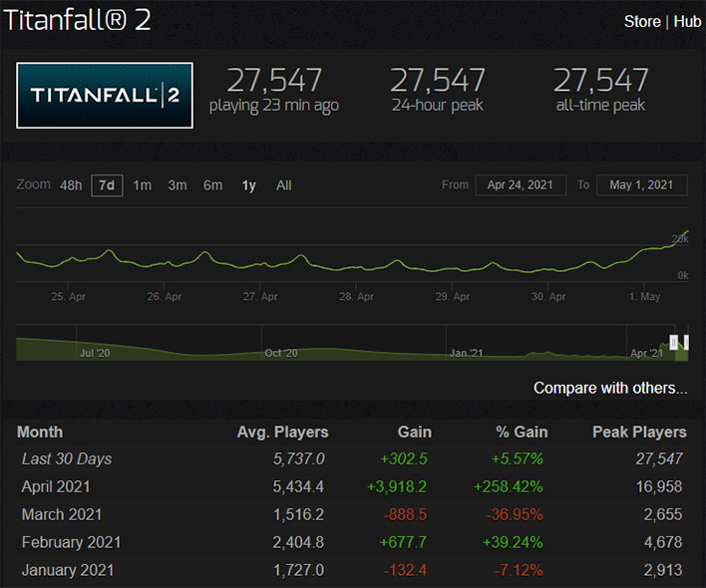Click the +5.57% gain value
The image size is (706, 588).
[517, 458]
